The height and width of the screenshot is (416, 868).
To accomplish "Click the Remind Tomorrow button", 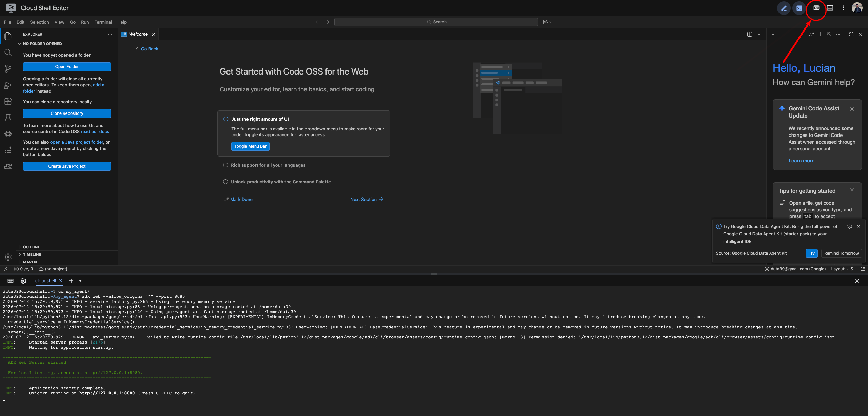I will coord(842,253).
